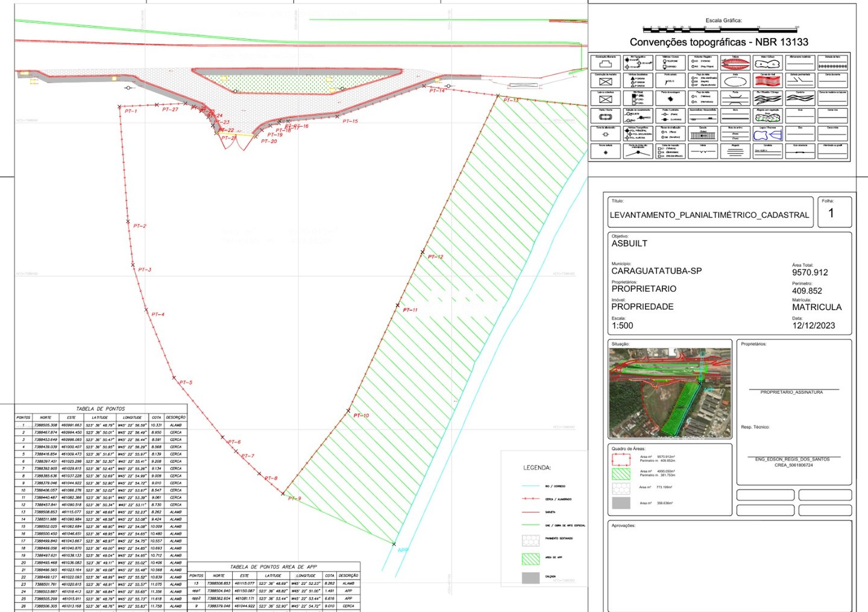868x612 pixels.
Task: Click the "CREA_5061806724" registration number
Action: (x=793, y=465)
